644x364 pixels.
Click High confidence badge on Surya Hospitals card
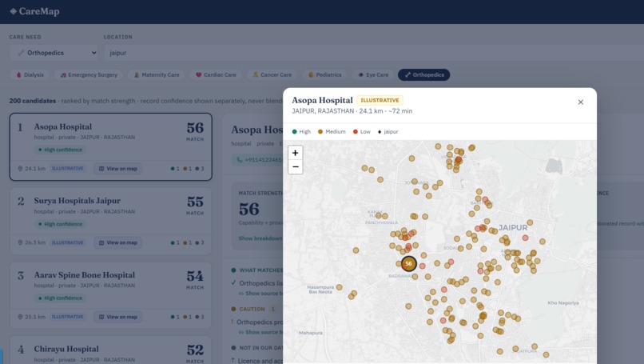point(60,224)
